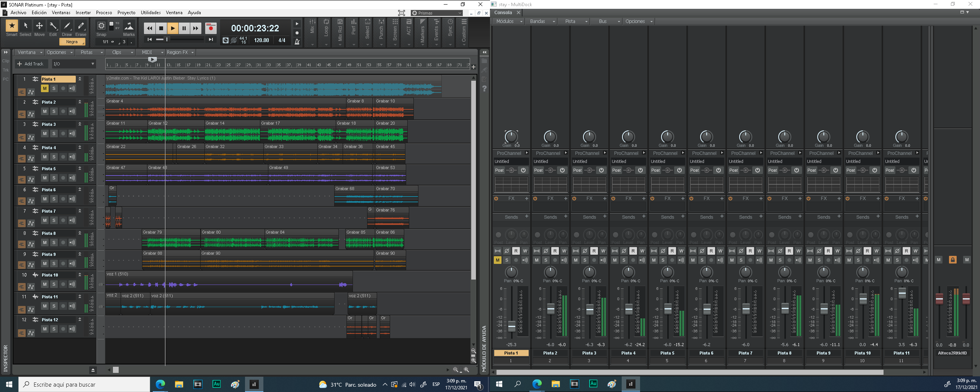The image size is (980, 392).
Task: Switch to the Consola tab
Action: (503, 13)
